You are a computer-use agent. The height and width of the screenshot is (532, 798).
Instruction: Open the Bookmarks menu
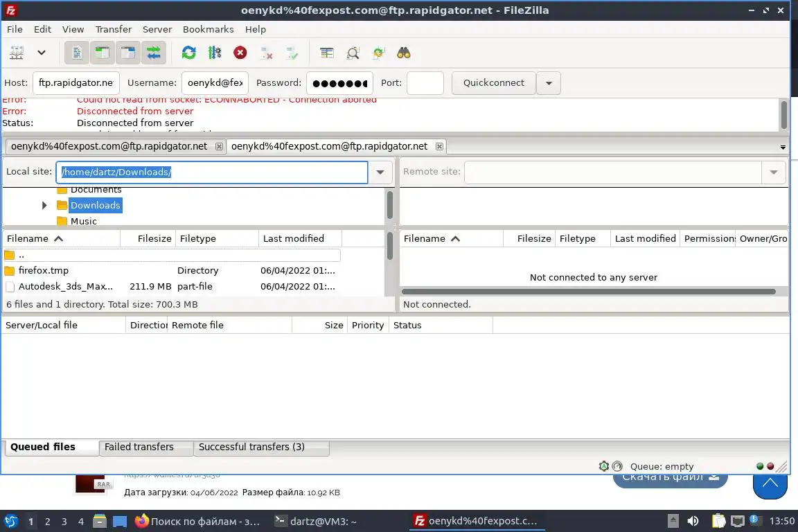coord(208,29)
